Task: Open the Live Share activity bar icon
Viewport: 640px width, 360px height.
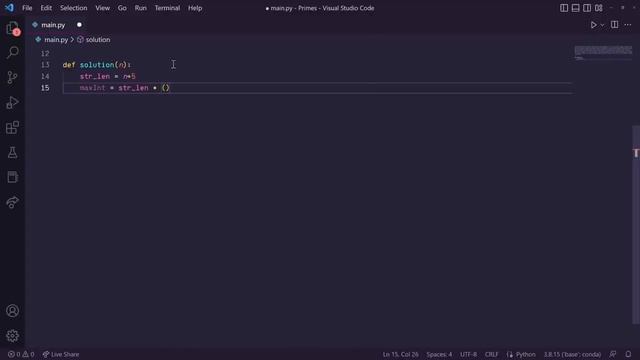Action: click(13, 202)
